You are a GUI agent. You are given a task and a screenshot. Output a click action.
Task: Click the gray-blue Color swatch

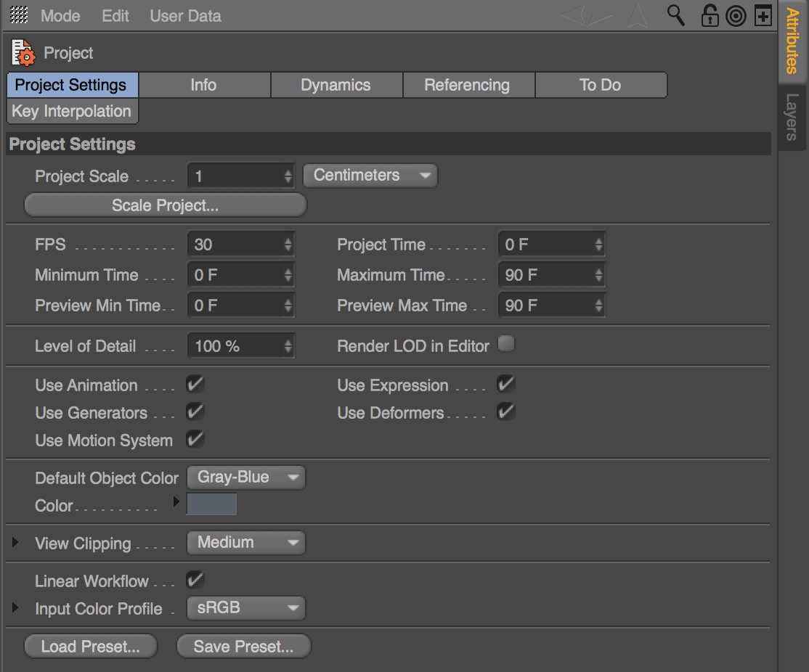[211, 504]
